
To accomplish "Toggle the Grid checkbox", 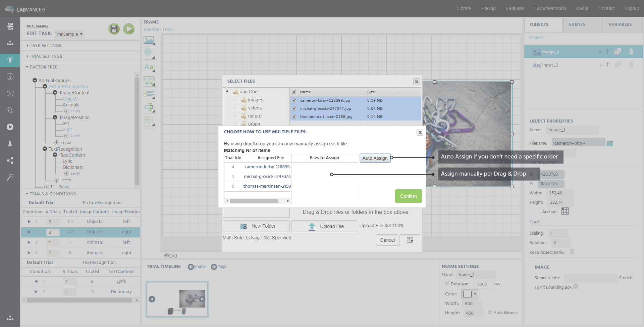I will click(x=166, y=255).
